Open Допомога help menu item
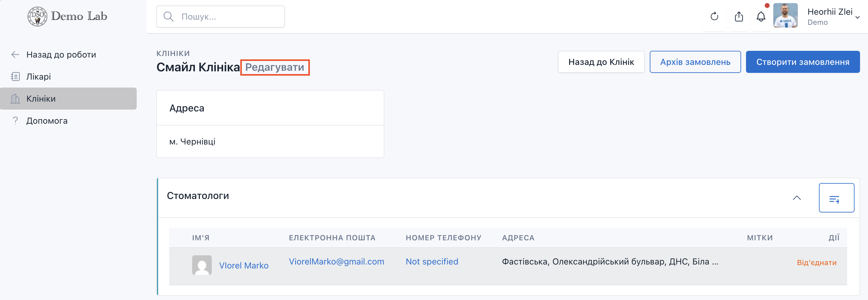Image resolution: width=868 pixels, height=300 pixels. [x=47, y=121]
